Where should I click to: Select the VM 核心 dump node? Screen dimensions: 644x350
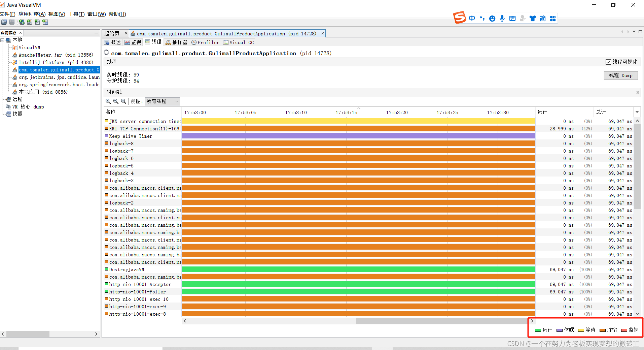pos(28,107)
